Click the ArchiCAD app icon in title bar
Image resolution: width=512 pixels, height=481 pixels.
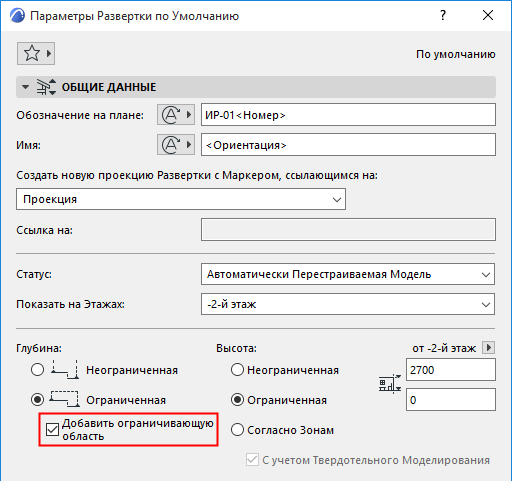(17, 16)
